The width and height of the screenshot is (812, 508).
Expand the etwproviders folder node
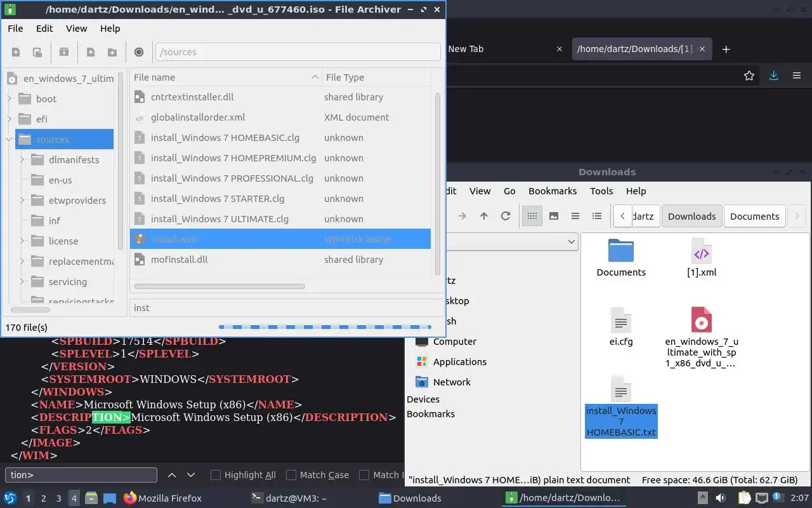tap(22, 200)
